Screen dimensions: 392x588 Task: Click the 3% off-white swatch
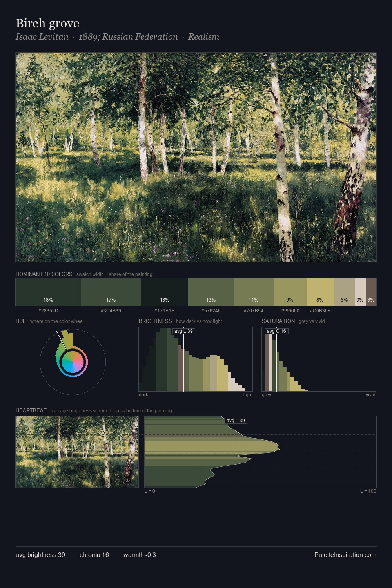pos(360,292)
